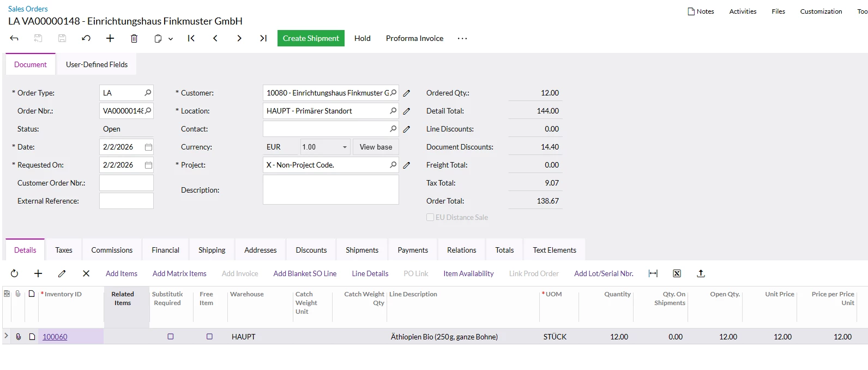Open Contact lookup magnifier

[x=393, y=129]
